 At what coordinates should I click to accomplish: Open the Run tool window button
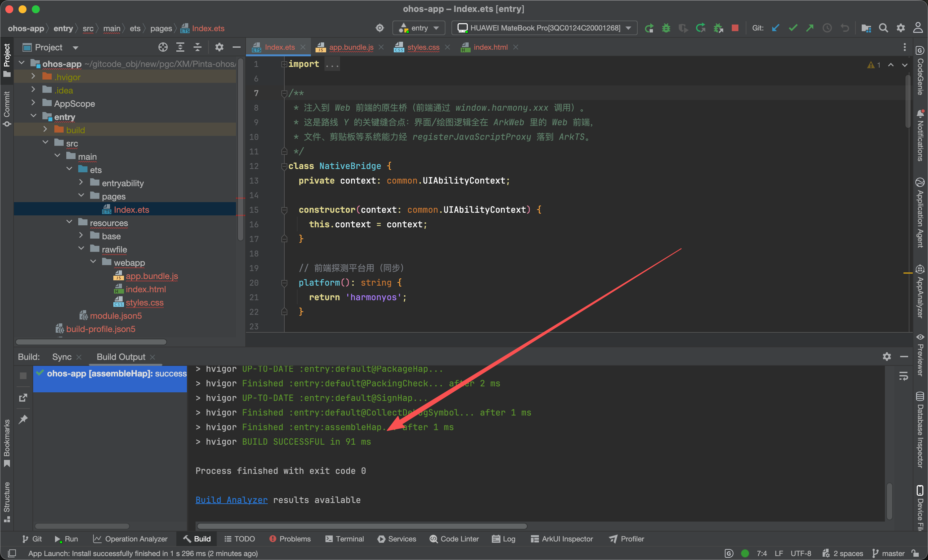[66, 539]
